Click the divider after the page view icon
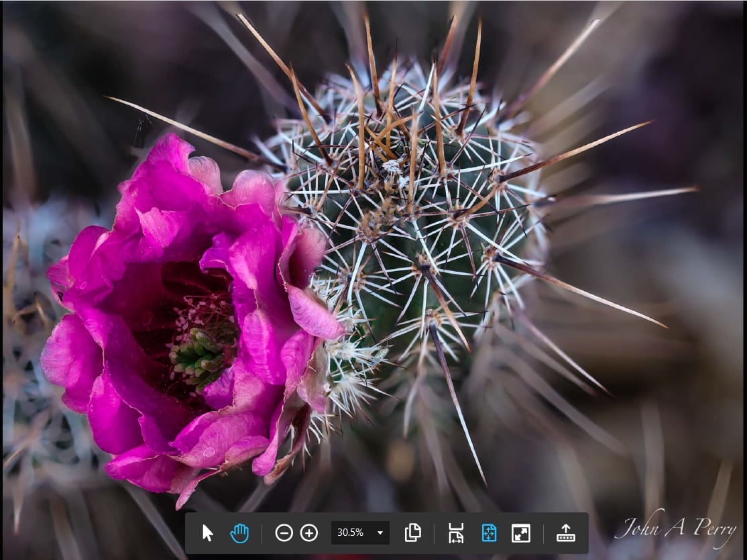 pos(434,533)
